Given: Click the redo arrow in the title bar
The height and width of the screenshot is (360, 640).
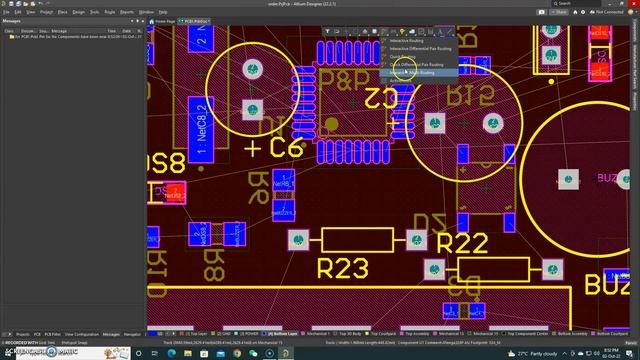Looking at the screenshot, I should (x=48, y=4).
